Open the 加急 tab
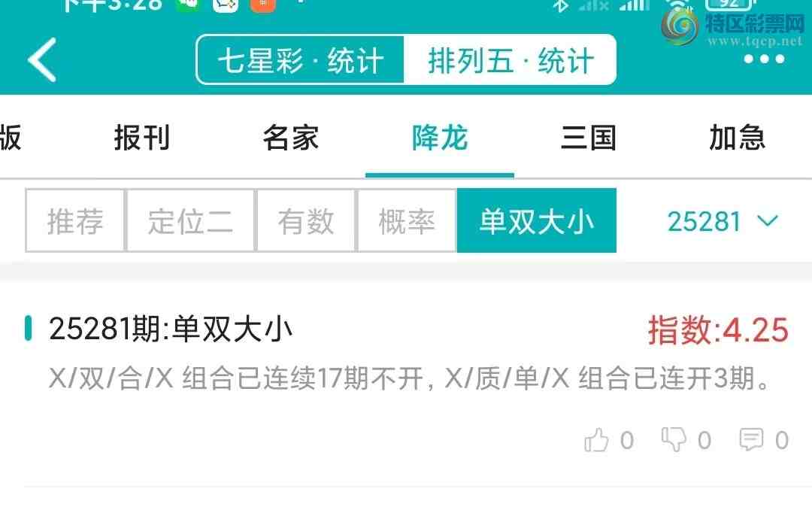The width and height of the screenshot is (812, 507). coord(737,138)
